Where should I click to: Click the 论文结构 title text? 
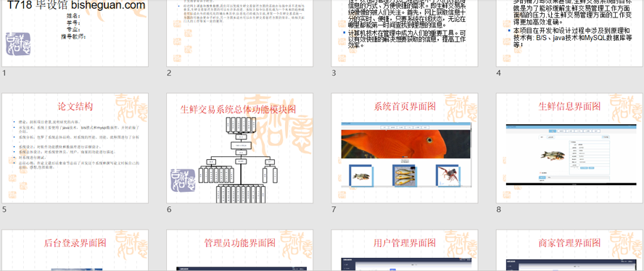75,107
